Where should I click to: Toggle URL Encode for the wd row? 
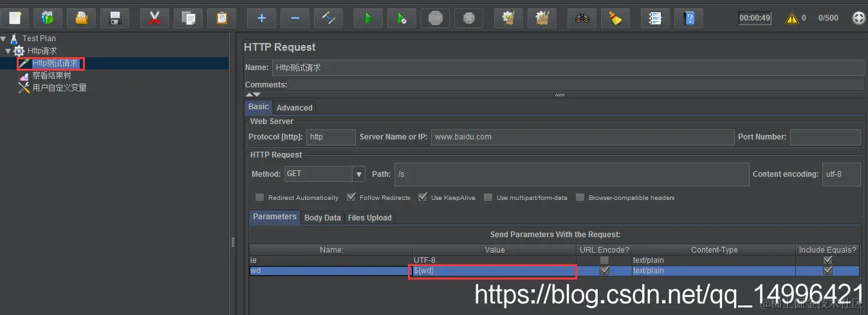[x=604, y=271]
